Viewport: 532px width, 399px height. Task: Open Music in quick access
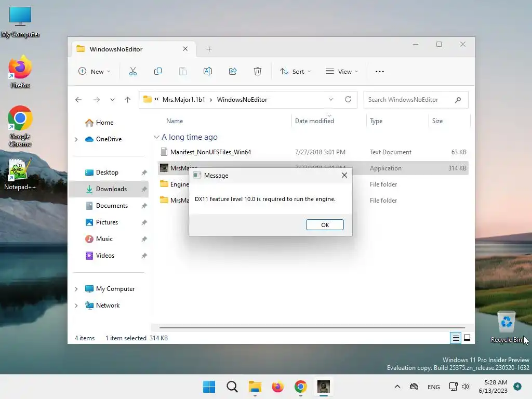[x=104, y=239]
